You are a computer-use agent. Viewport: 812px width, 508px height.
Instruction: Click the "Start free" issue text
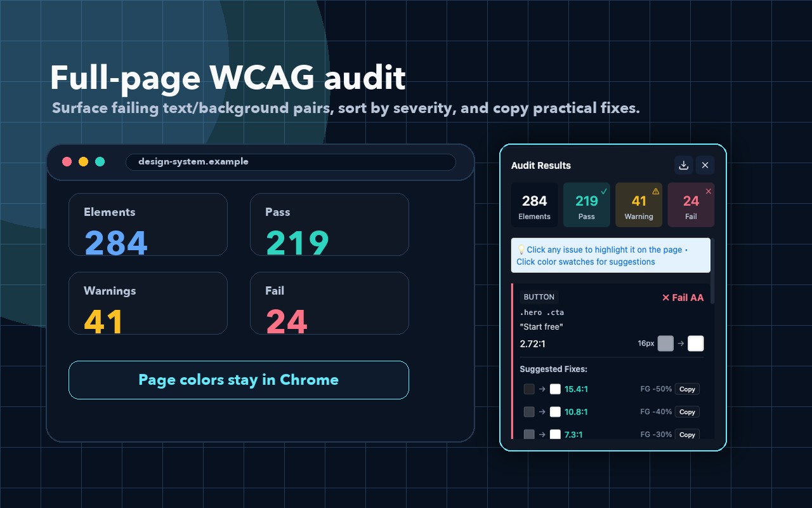point(541,327)
